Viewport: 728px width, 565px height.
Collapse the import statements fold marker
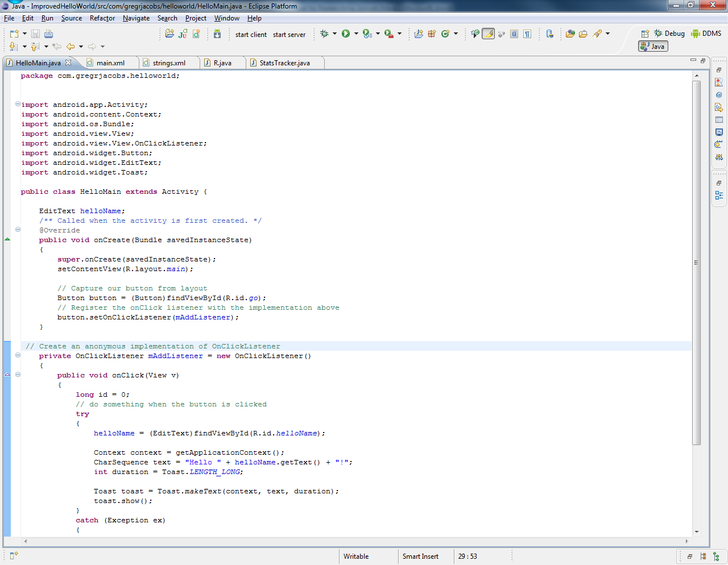click(18, 104)
